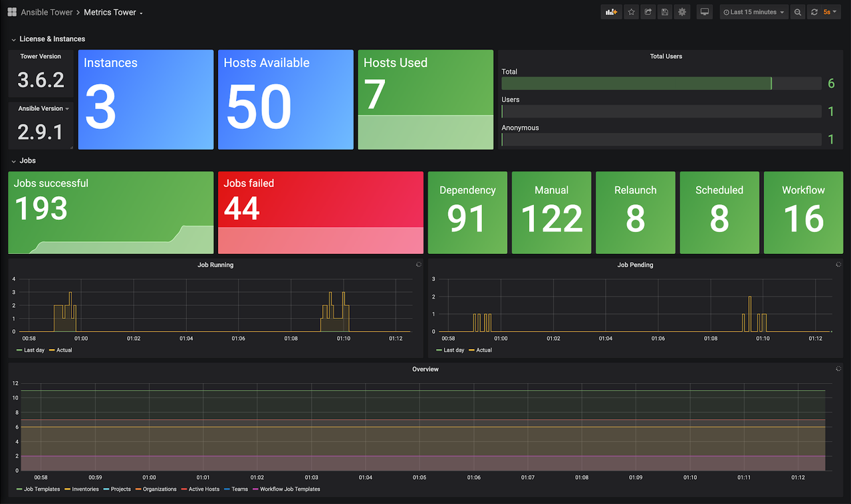851x504 pixels.
Task: Enable TV cycle view mode icon
Action: tap(704, 11)
